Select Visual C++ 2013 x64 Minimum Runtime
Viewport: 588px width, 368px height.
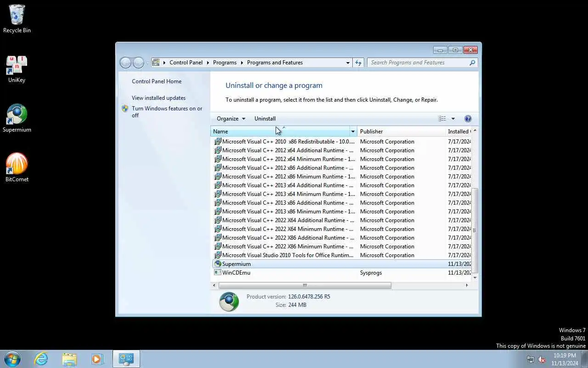click(342, 194)
